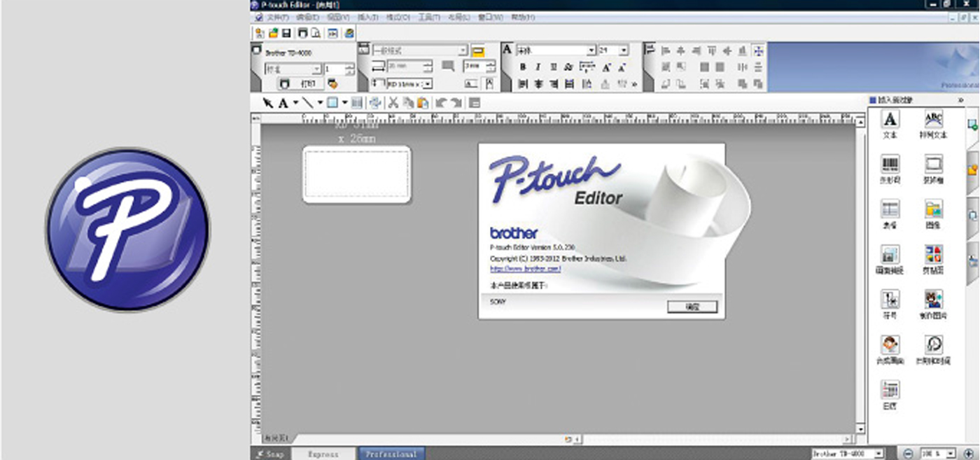Open the font name dropdown
The height and width of the screenshot is (460, 980).
point(591,50)
